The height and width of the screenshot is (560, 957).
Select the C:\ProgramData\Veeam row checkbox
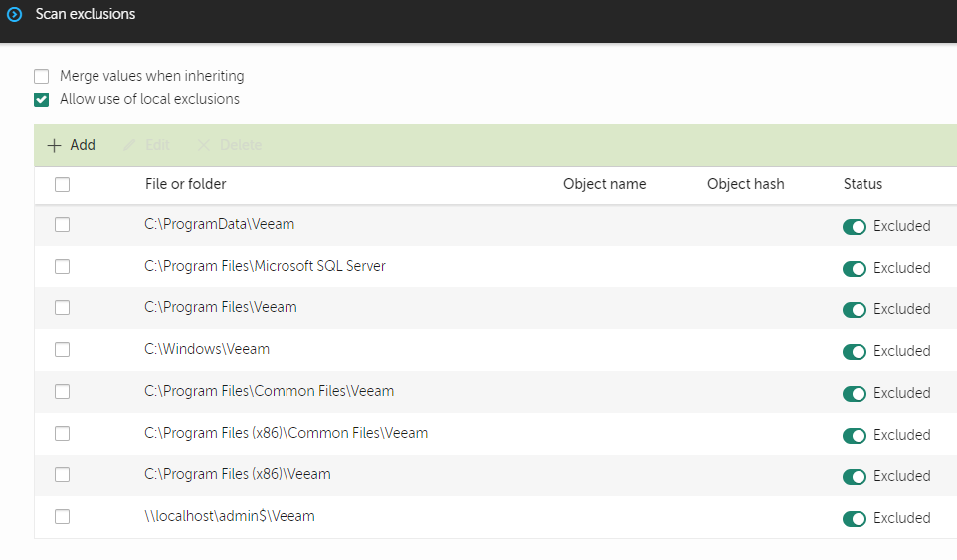(x=62, y=225)
